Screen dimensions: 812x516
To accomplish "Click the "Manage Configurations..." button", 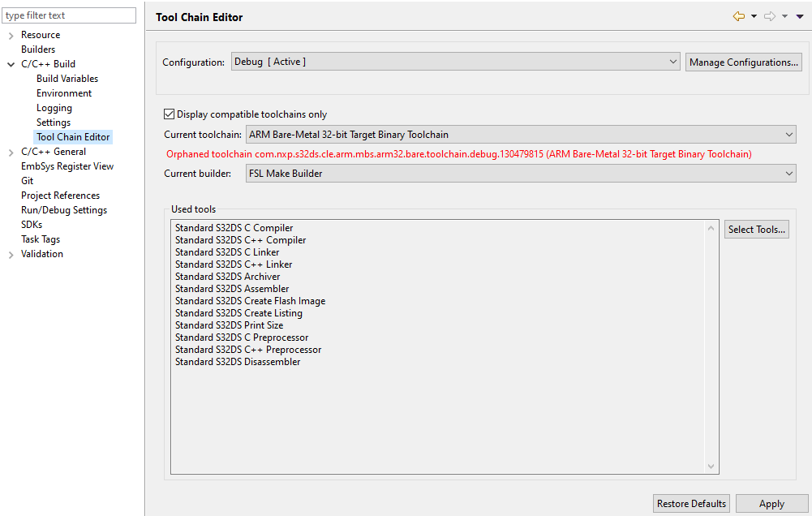I will [743, 61].
